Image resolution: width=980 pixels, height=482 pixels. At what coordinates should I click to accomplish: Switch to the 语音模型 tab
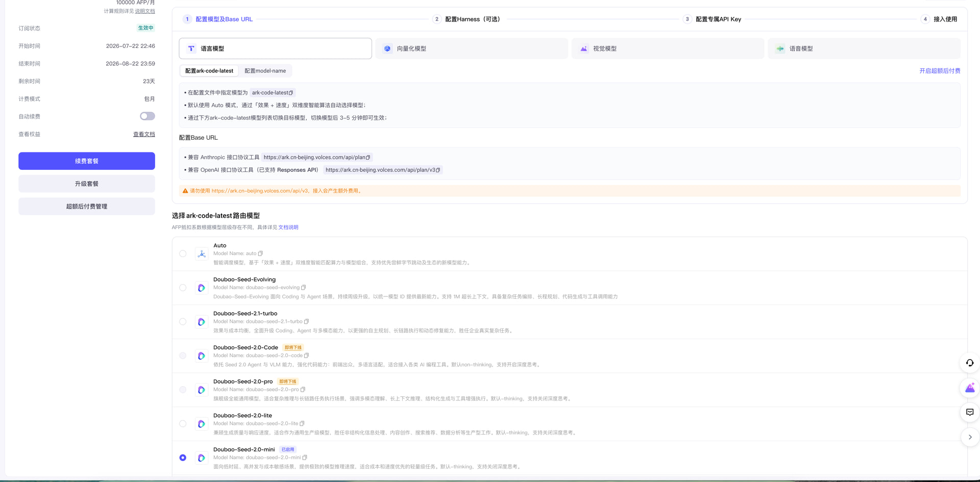click(864, 48)
